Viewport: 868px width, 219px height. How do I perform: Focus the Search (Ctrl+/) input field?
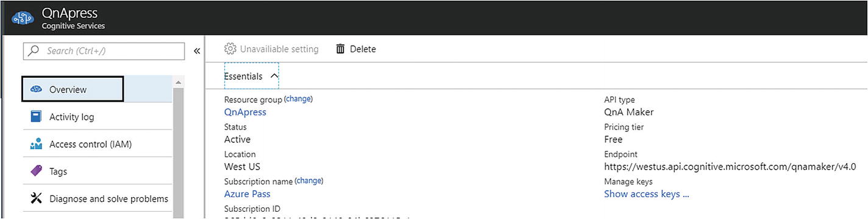coord(104,51)
